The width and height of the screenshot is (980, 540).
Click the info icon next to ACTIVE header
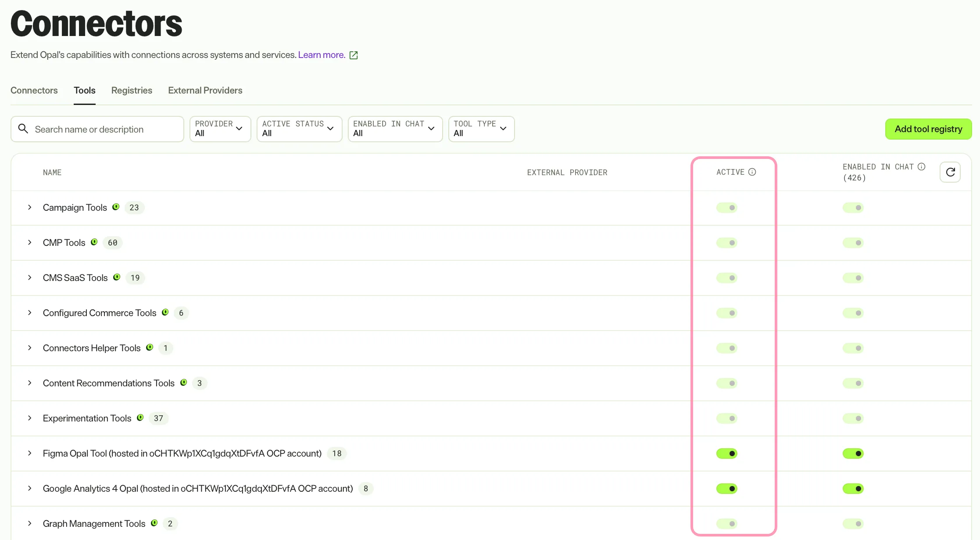coord(752,172)
